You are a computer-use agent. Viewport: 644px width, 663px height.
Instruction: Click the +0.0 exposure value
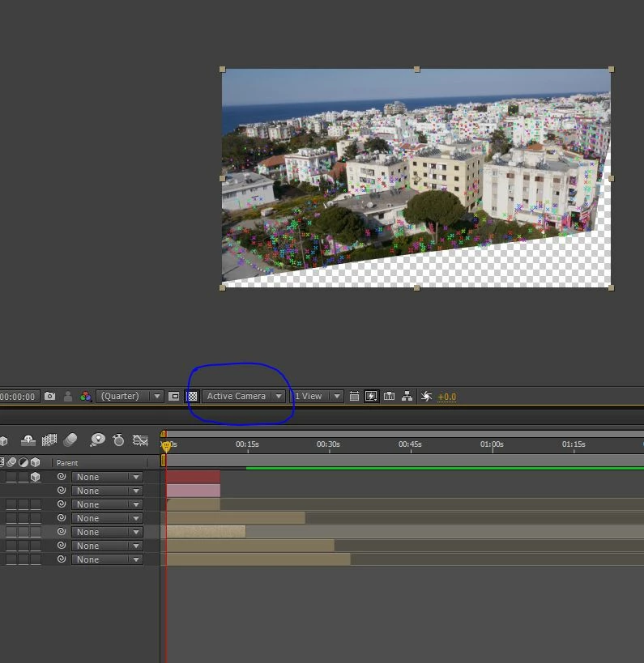click(447, 397)
